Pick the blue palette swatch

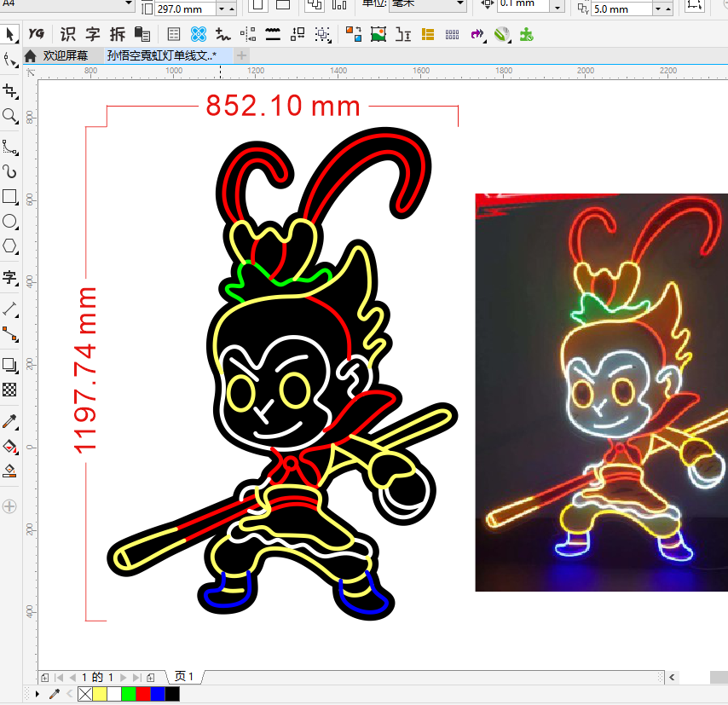[158, 694]
